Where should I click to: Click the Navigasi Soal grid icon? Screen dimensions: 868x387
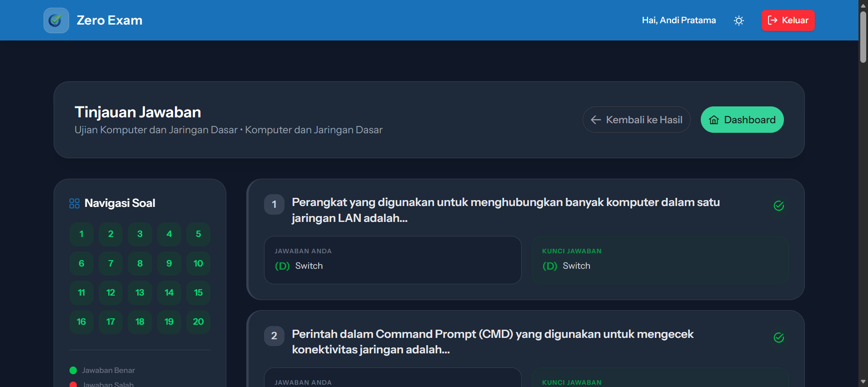point(75,203)
